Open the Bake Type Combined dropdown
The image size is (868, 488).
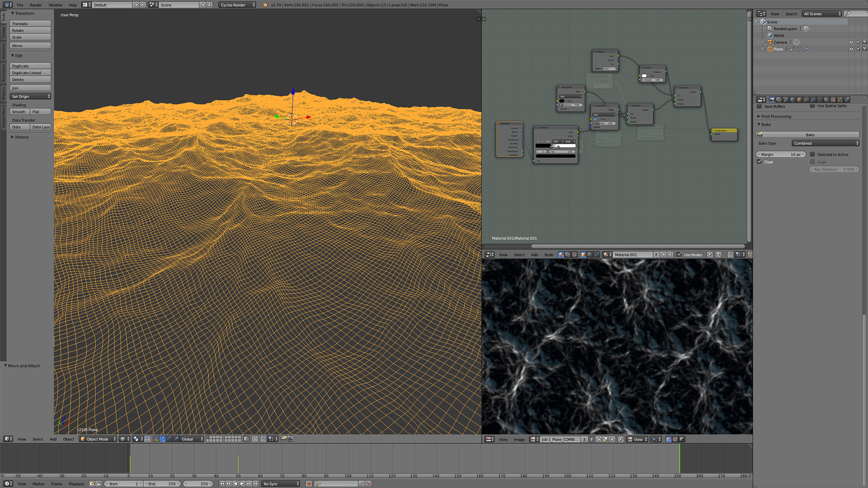pos(825,143)
